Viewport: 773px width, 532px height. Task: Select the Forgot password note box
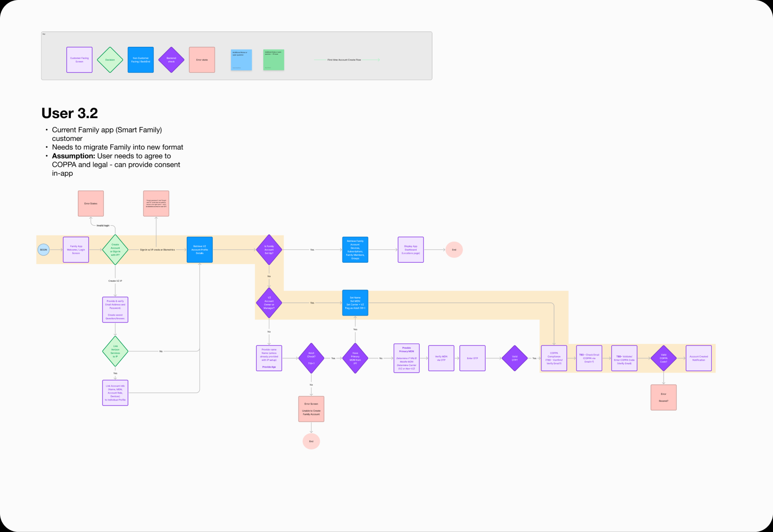tap(156, 203)
